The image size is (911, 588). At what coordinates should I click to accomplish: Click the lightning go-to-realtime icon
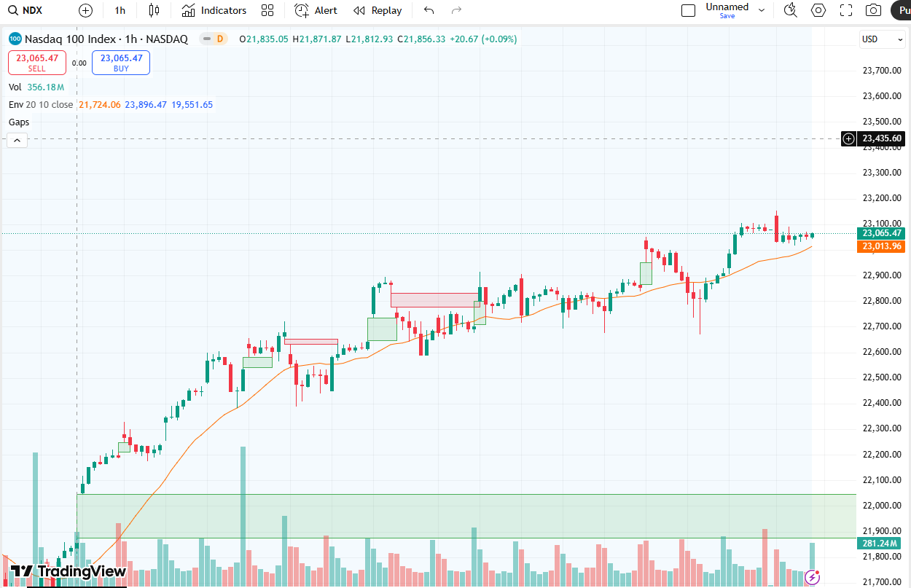coord(812,578)
